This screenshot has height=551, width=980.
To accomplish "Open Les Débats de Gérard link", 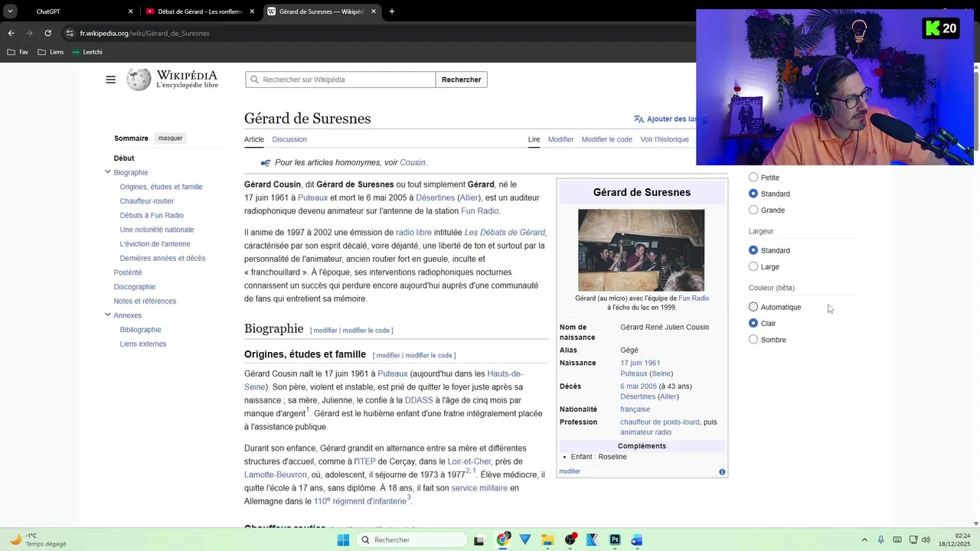I will (x=505, y=233).
